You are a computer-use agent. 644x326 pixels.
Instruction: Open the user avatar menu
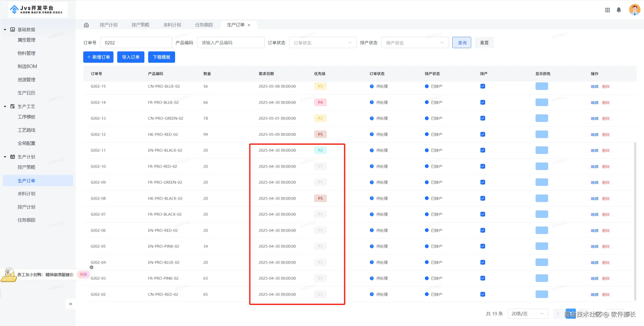tap(634, 10)
